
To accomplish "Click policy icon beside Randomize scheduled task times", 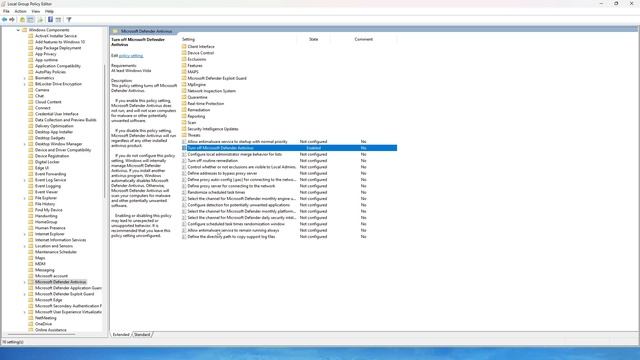I will 184,192.
